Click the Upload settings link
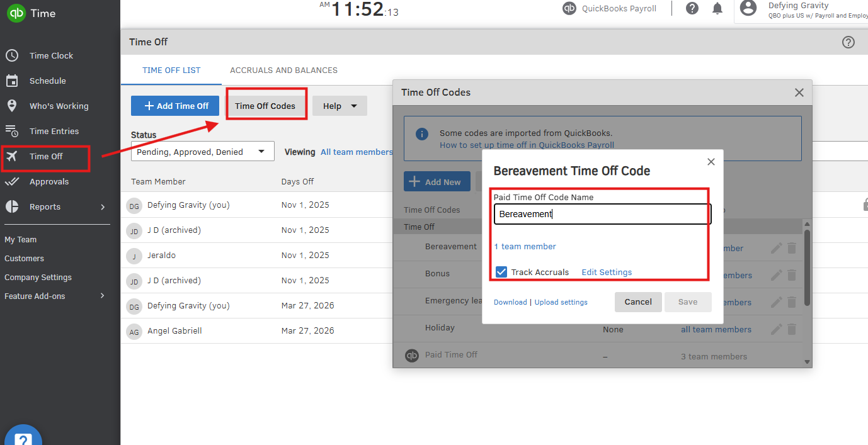The height and width of the screenshot is (445, 868). click(561, 303)
